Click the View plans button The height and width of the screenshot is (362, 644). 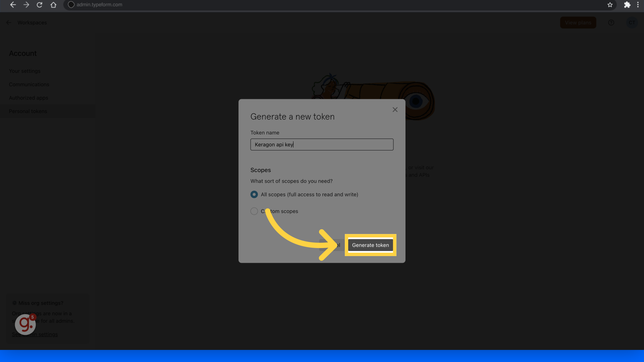[578, 22]
